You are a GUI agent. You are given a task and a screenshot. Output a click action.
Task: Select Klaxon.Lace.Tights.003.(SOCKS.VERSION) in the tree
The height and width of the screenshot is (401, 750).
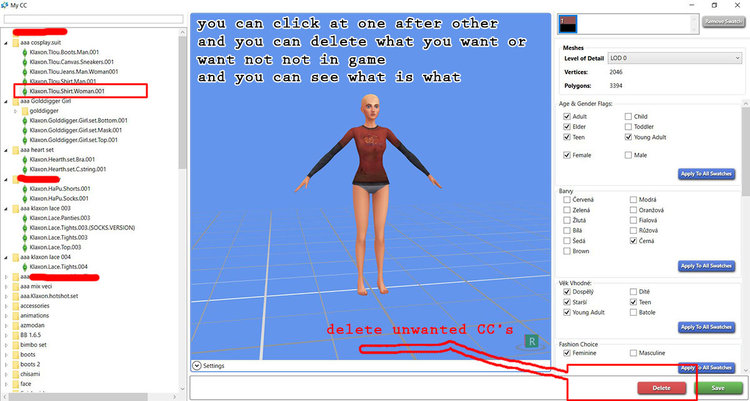[x=82, y=228]
